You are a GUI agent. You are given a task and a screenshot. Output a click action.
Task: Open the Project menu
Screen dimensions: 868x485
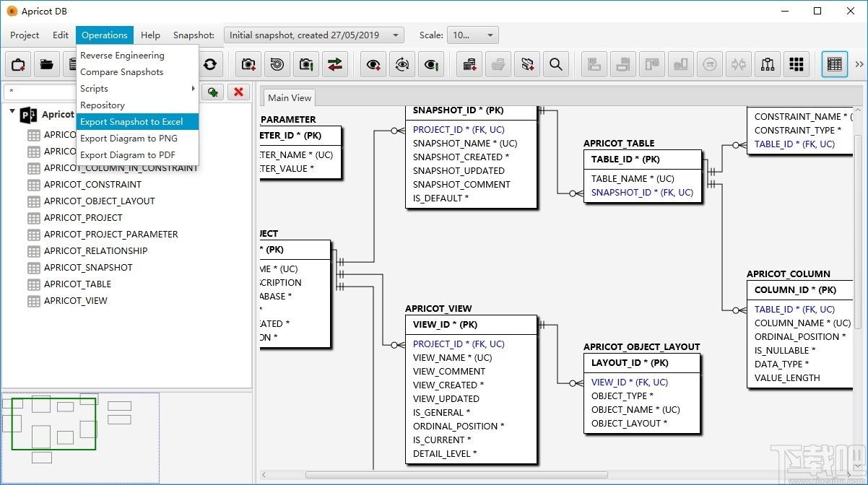[x=25, y=35]
